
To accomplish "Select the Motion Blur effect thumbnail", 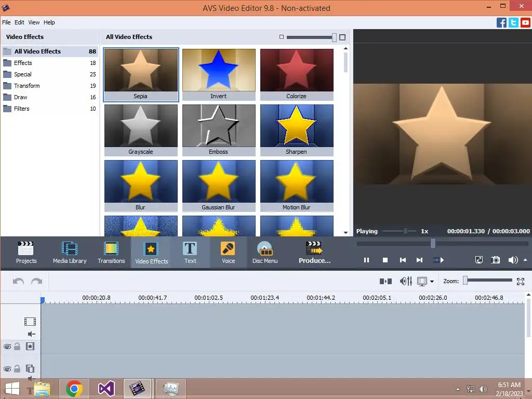I will (x=297, y=185).
